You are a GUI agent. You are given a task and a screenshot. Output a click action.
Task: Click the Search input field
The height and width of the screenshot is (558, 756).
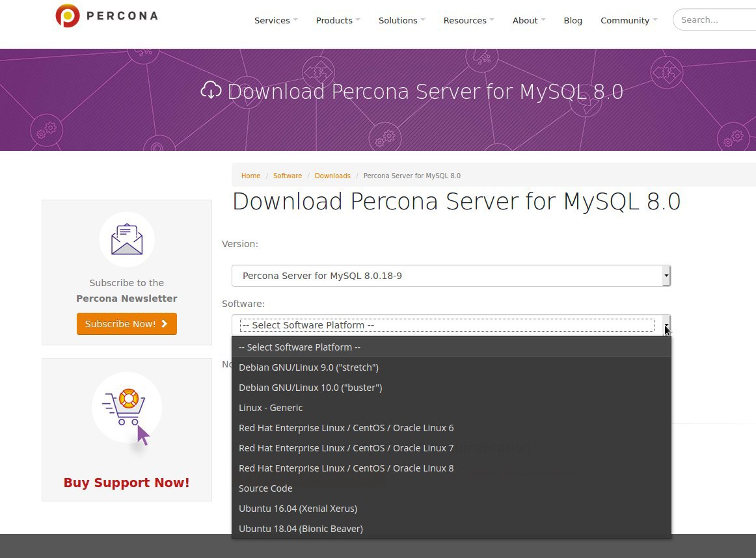(x=714, y=20)
